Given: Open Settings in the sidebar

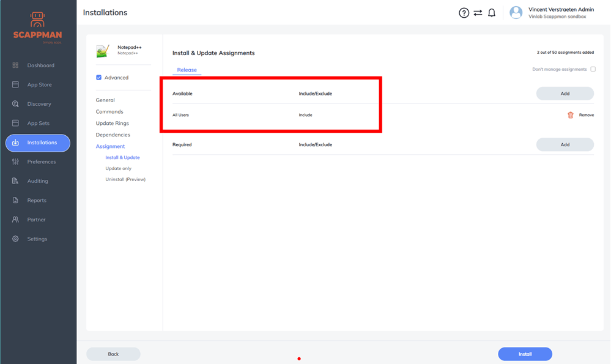Looking at the screenshot, I should 37,239.
